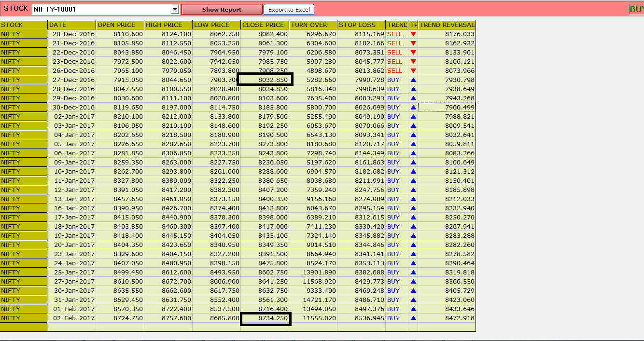Click the red down trend arrow for 26-Dec-2016
The height and width of the screenshot is (341, 644).
413,71
